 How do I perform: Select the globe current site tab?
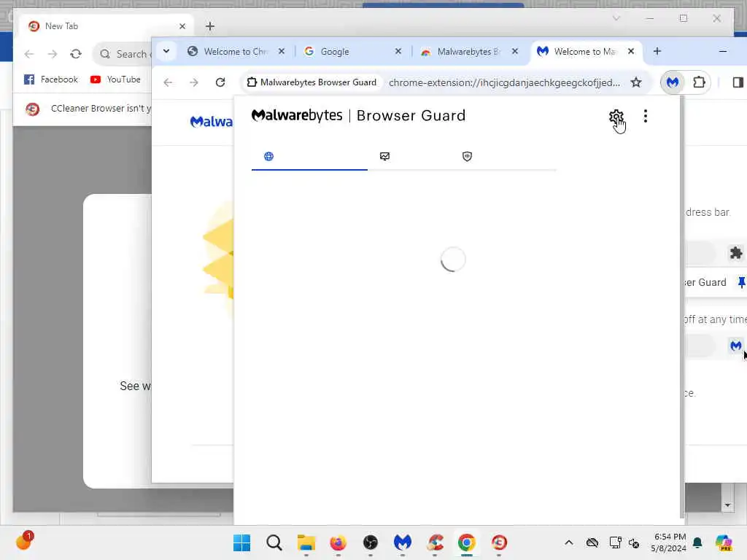click(x=268, y=156)
